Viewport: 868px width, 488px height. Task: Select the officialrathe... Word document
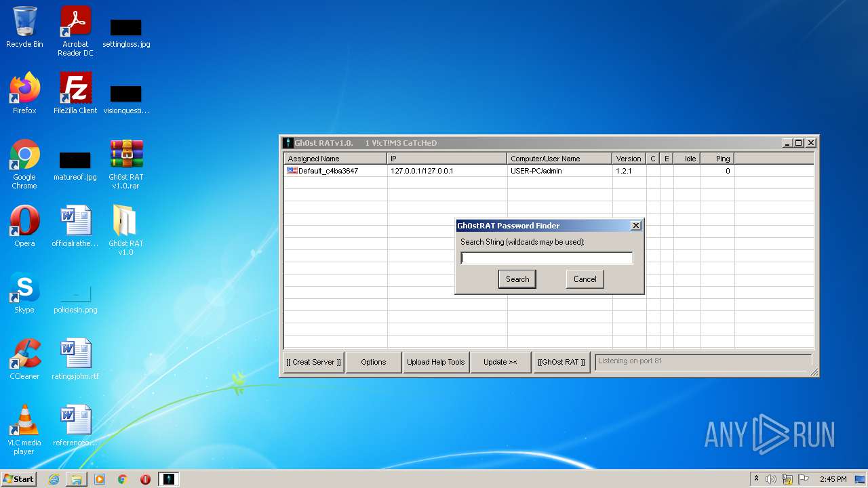(x=75, y=226)
